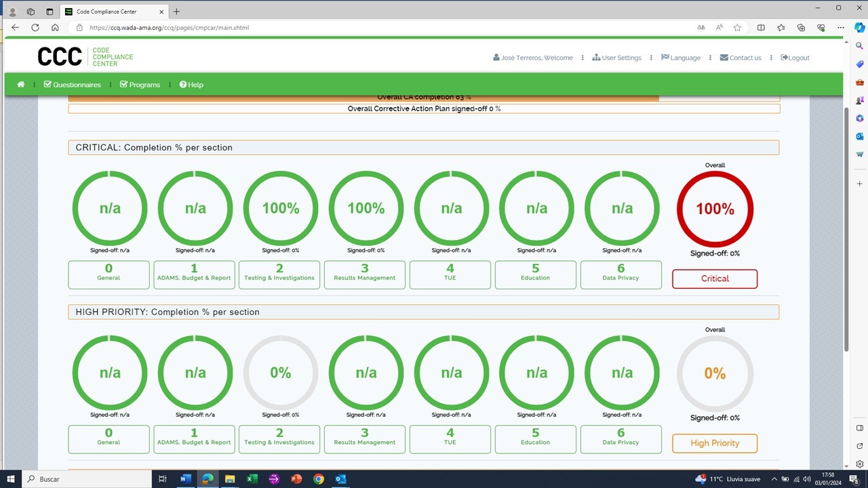This screenshot has width=868, height=488.
Task: Open High Priority section 0 General
Action: [108, 439]
